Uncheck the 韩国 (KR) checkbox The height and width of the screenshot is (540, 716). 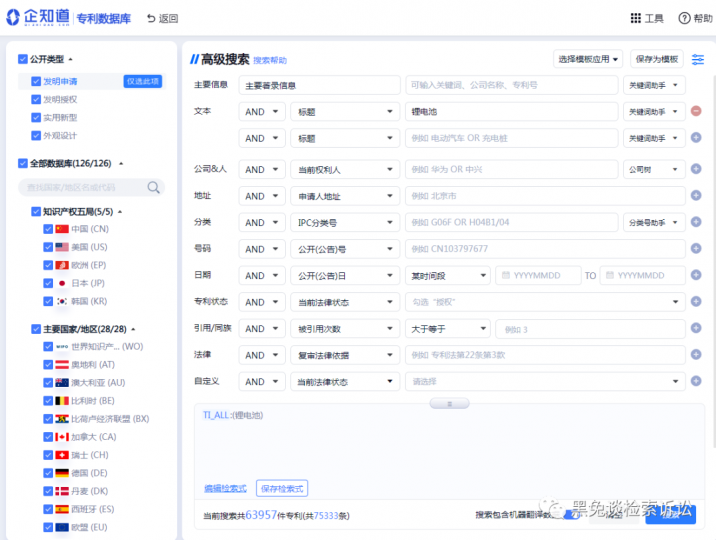pos(48,301)
